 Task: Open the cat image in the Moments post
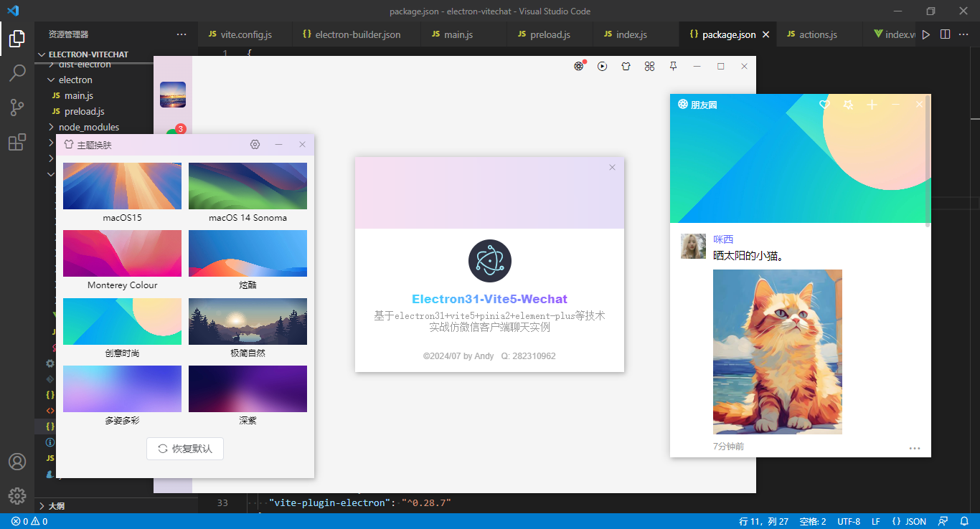coord(778,352)
